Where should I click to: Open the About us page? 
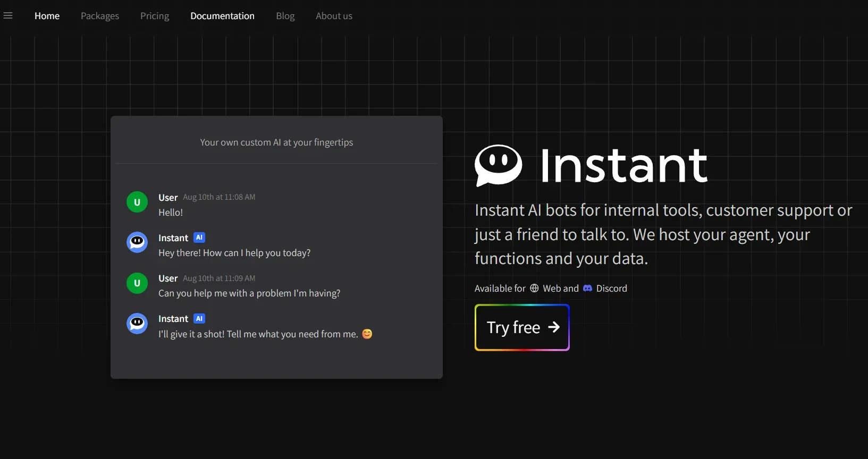click(334, 16)
